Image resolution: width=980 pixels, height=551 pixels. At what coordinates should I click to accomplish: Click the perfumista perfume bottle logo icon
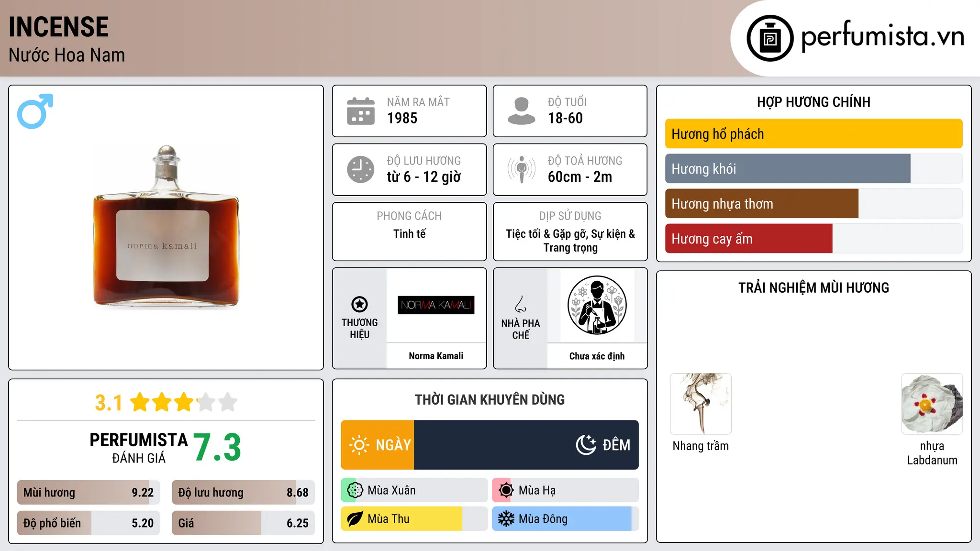click(x=770, y=38)
